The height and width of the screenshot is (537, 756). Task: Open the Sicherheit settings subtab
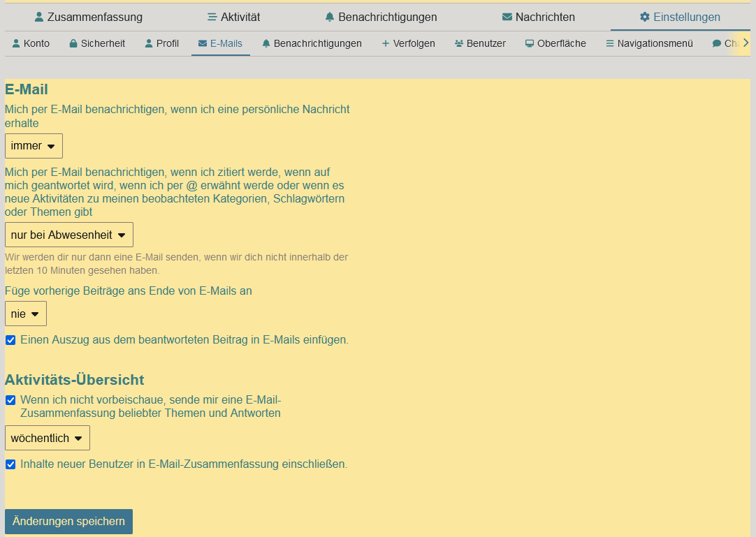tap(97, 43)
